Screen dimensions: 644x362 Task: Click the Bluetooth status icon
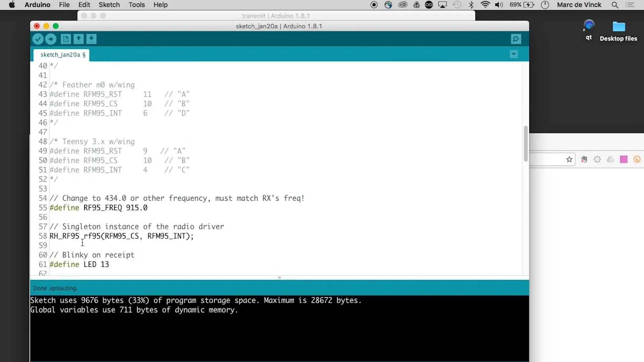point(471,5)
